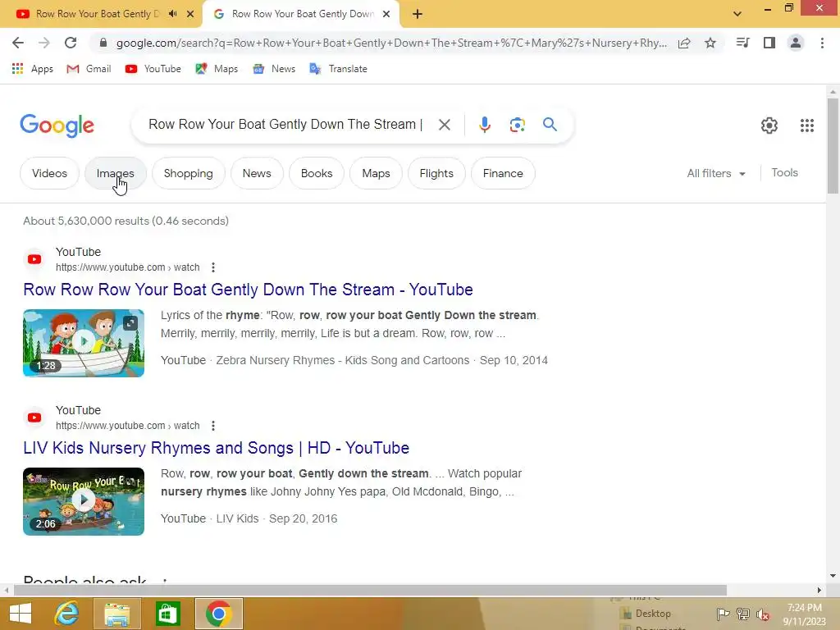Open Gmail bookmark

tap(89, 69)
